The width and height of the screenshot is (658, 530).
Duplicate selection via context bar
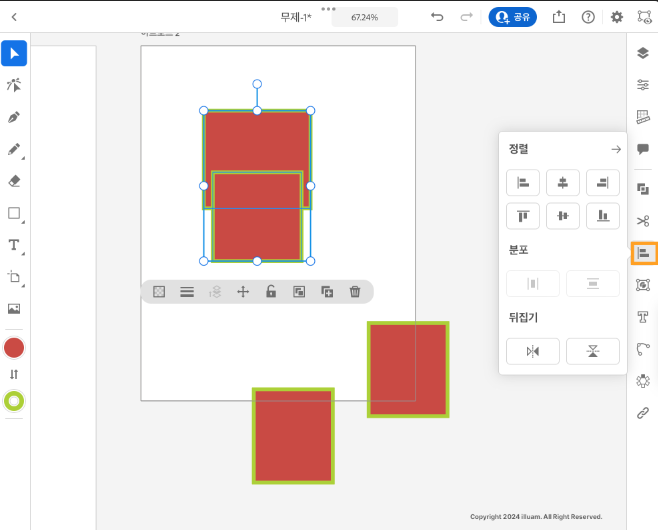(327, 292)
